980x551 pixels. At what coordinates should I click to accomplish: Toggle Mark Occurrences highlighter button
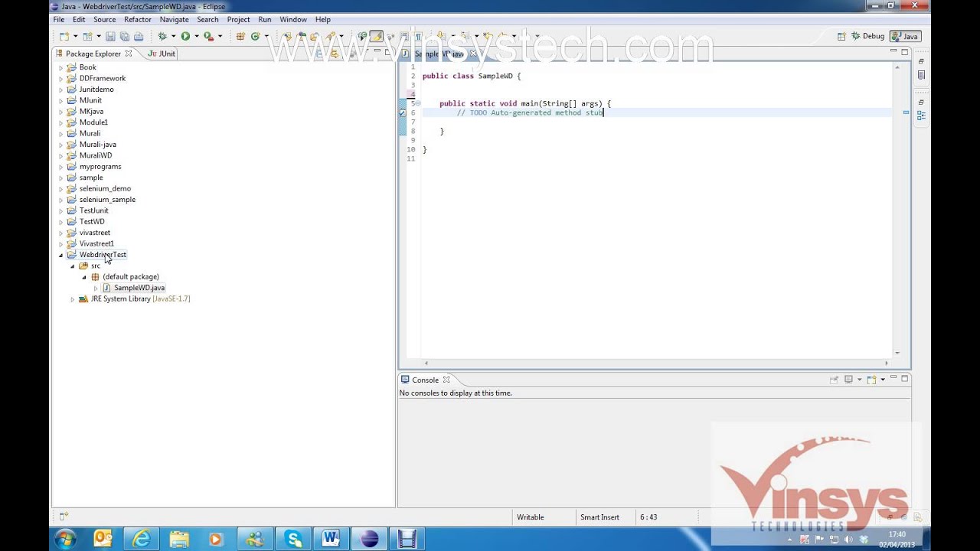(376, 36)
